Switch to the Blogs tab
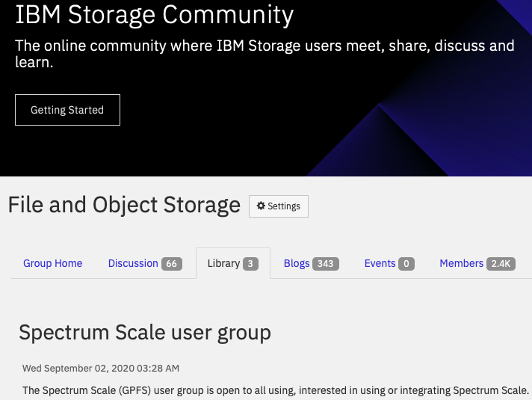The width and height of the screenshot is (532, 400). point(311,263)
